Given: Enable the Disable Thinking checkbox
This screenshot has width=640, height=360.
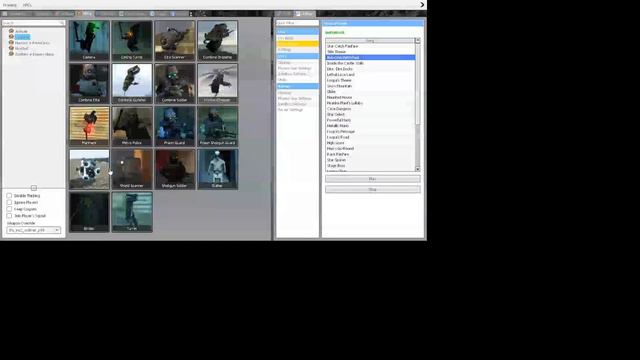Looking at the screenshot, I should [x=9, y=196].
